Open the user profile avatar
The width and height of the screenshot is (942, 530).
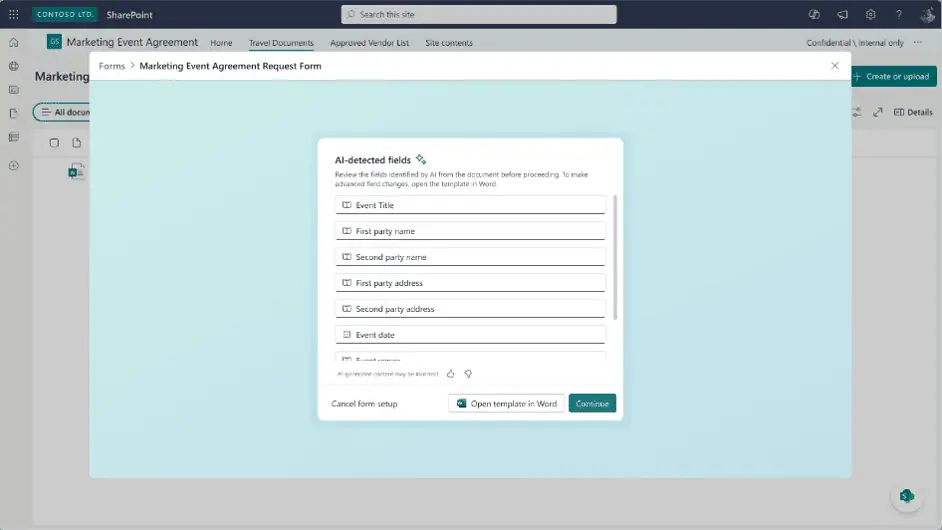click(927, 14)
